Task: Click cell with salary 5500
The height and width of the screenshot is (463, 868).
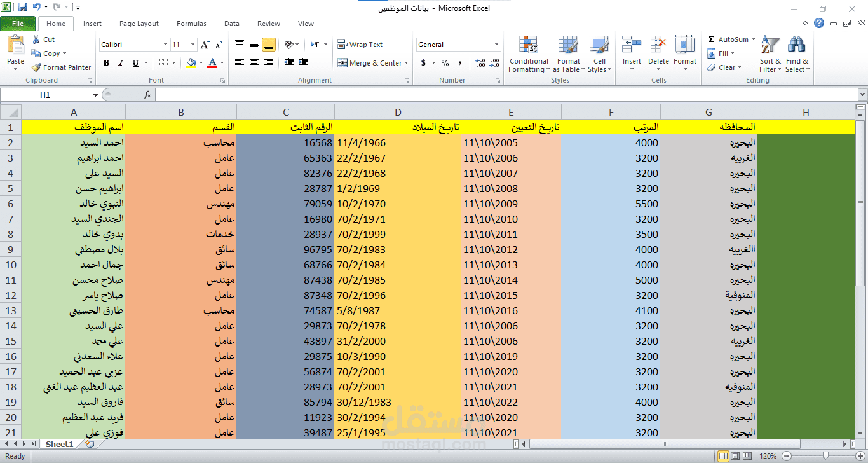Action: 611,204
